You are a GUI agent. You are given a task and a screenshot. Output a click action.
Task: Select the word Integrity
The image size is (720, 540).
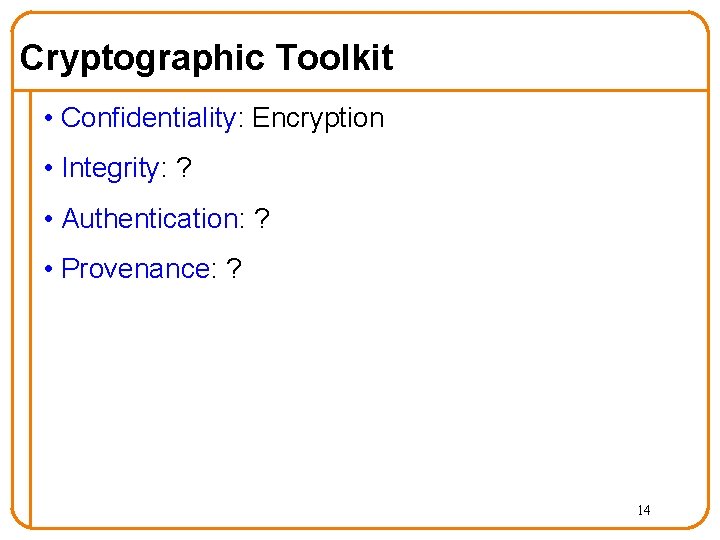point(110,168)
